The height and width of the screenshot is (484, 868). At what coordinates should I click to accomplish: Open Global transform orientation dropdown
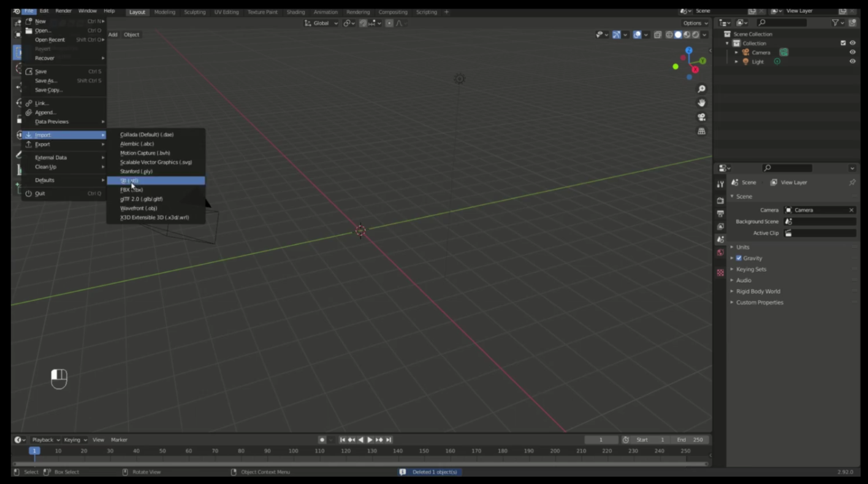click(322, 23)
